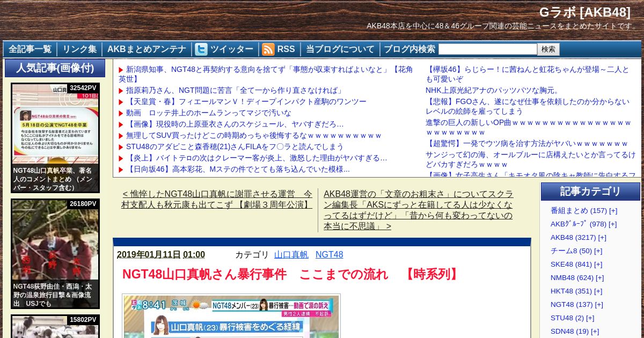
Task: Open the article title NGT48山口真帆さん暴行事件
Action: (x=292, y=274)
